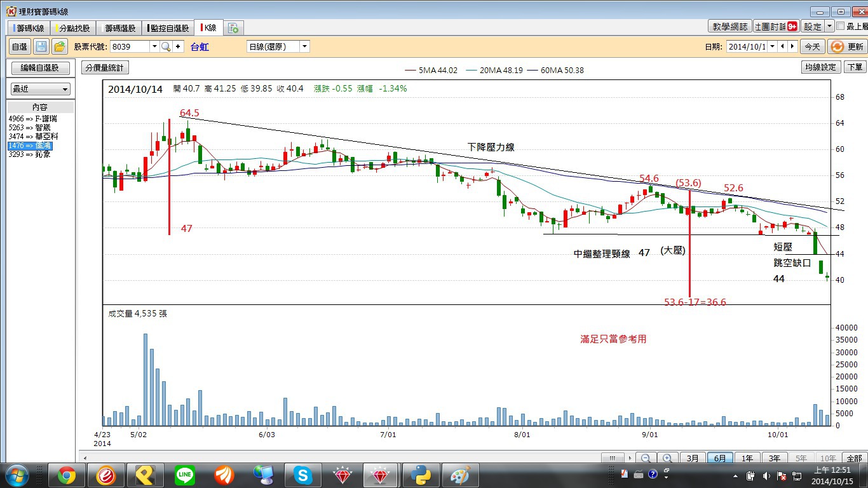Switch to the 分點找股 tab
The height and width of the screenshot is (488, 868).
pos(74,28)
